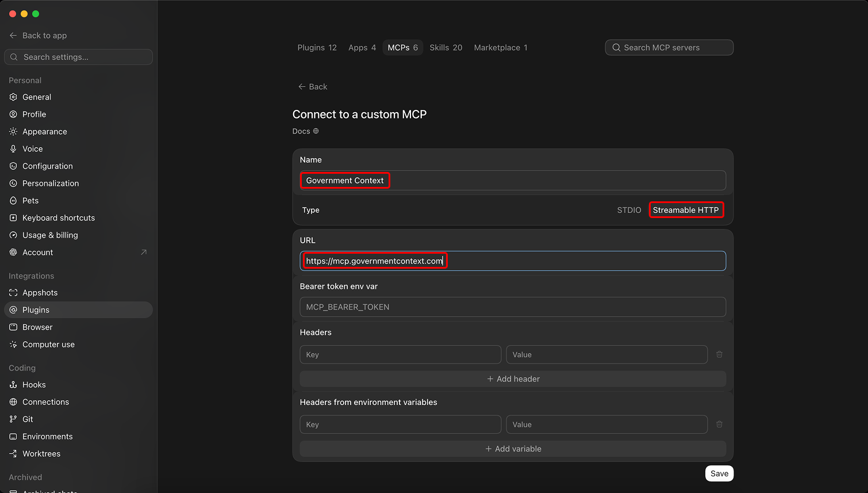Click the Browser window icon

[x=13, y=327]
